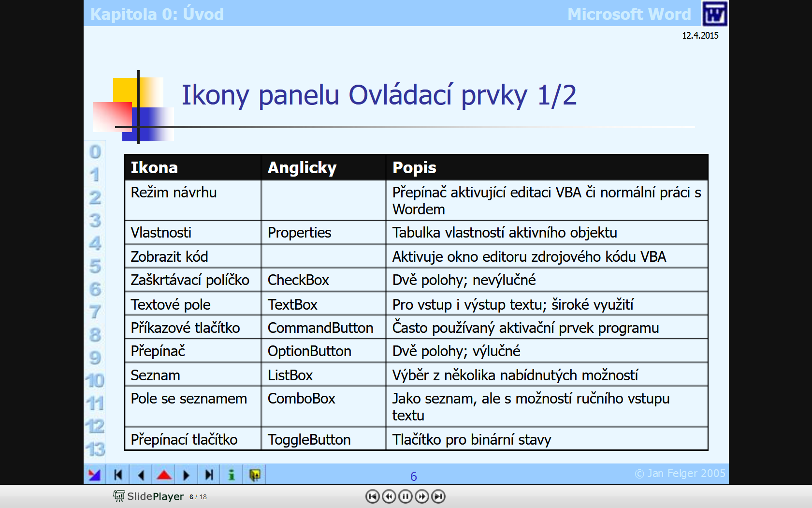Screen dimensions: 812x508
Task: Jump to last slide with slide toolbar arrow
Action: click(209, 475)
